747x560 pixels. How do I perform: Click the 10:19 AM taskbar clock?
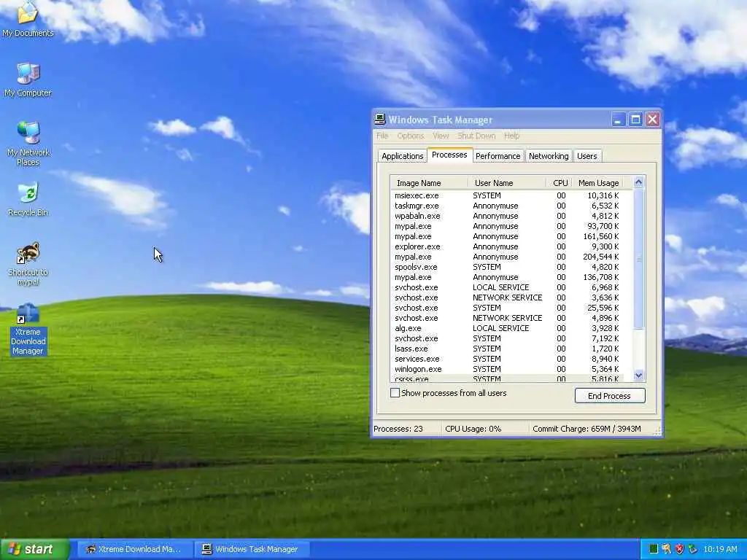tap(720, 549)
